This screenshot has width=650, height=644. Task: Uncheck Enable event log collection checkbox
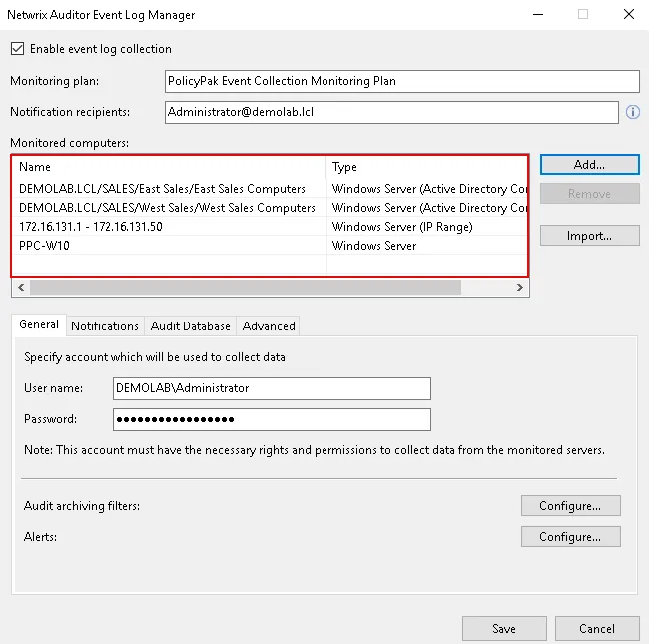[17, 49]
